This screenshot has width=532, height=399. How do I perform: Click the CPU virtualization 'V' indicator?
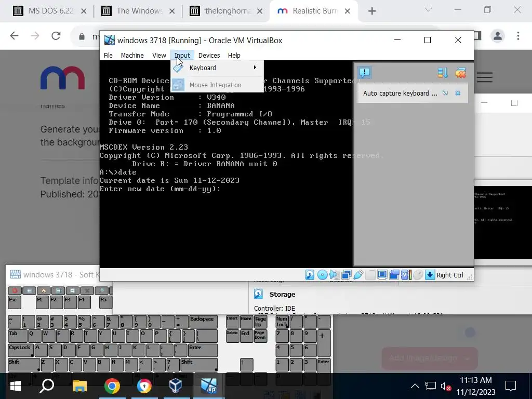(406, 275)
